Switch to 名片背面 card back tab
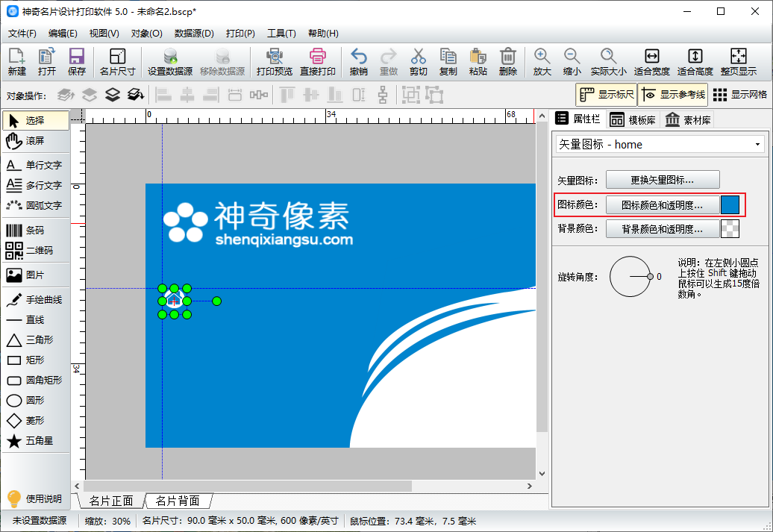This screenshot has width=773, height=532. pyautogui.click(x=178, y=501)
